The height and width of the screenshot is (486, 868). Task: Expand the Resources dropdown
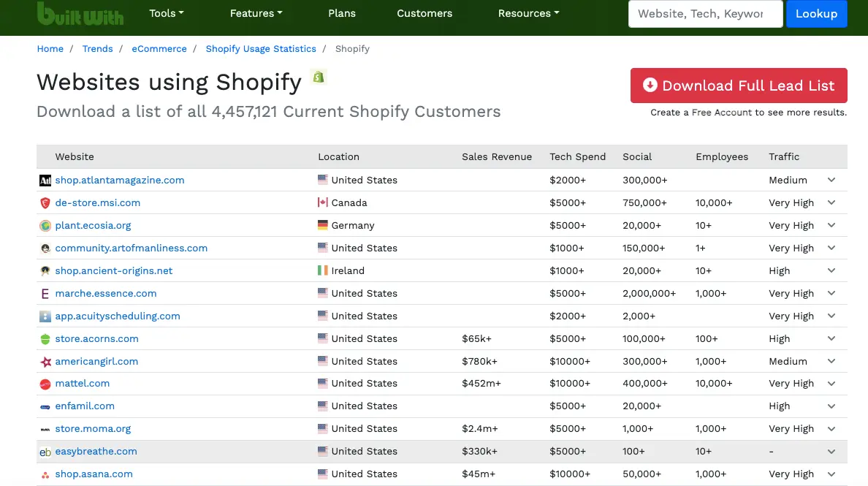(528, 12)
